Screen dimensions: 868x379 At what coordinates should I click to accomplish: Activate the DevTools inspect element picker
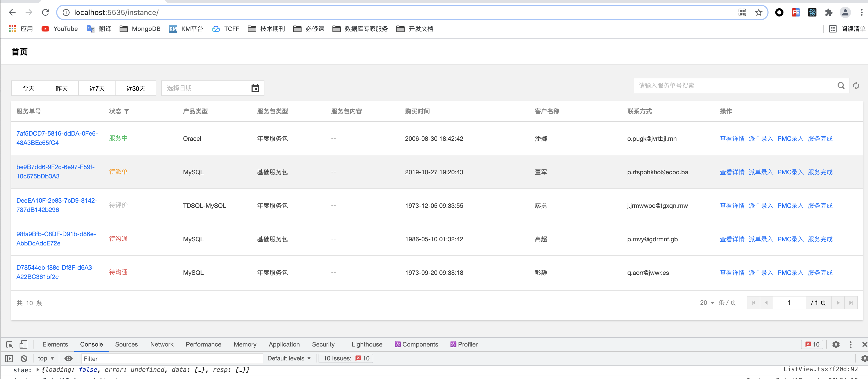point(10,344)
